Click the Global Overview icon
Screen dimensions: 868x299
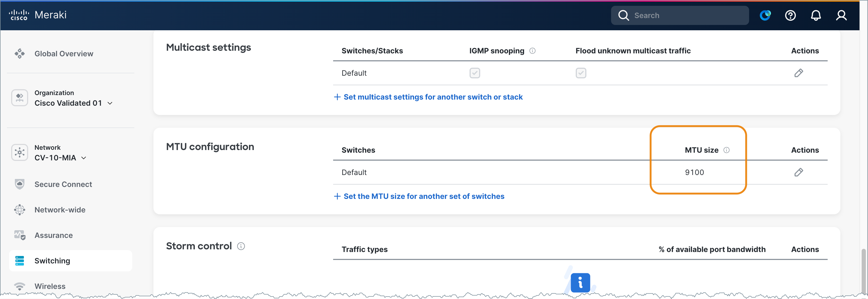20,54
